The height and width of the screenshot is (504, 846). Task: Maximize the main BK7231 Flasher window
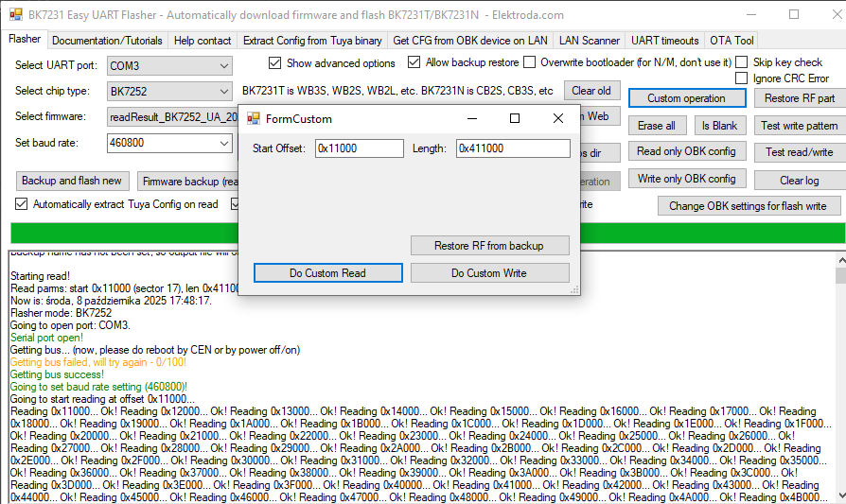tap(794, 14)
